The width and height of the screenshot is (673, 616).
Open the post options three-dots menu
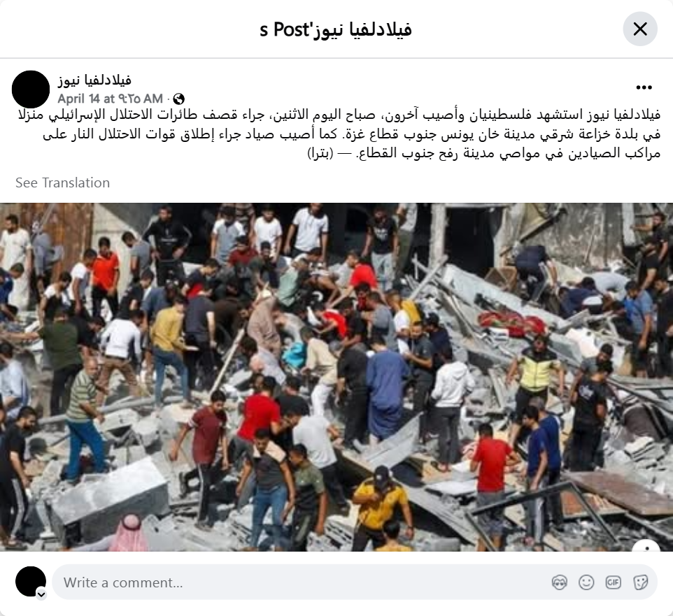point(644,87)
